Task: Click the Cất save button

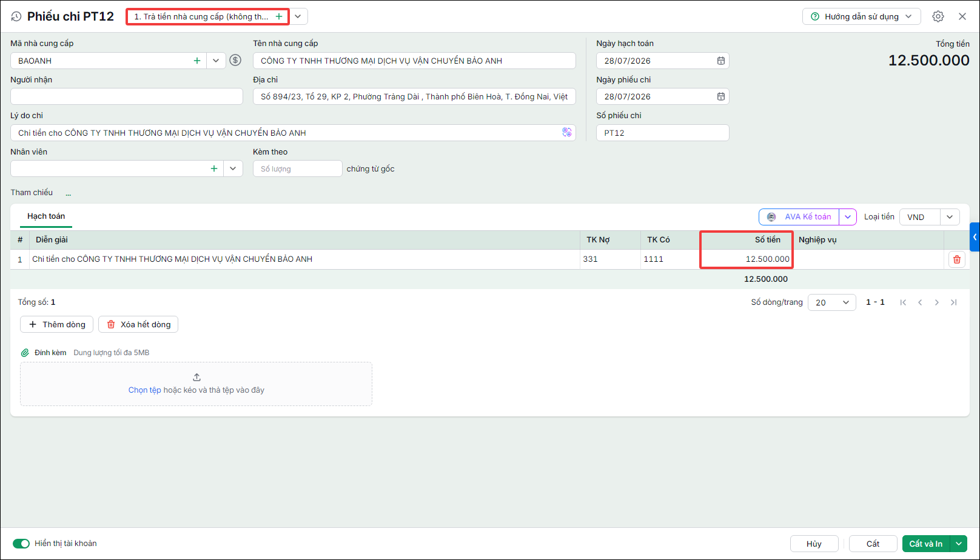Action: pyautogui.click(x=873, y=544)
